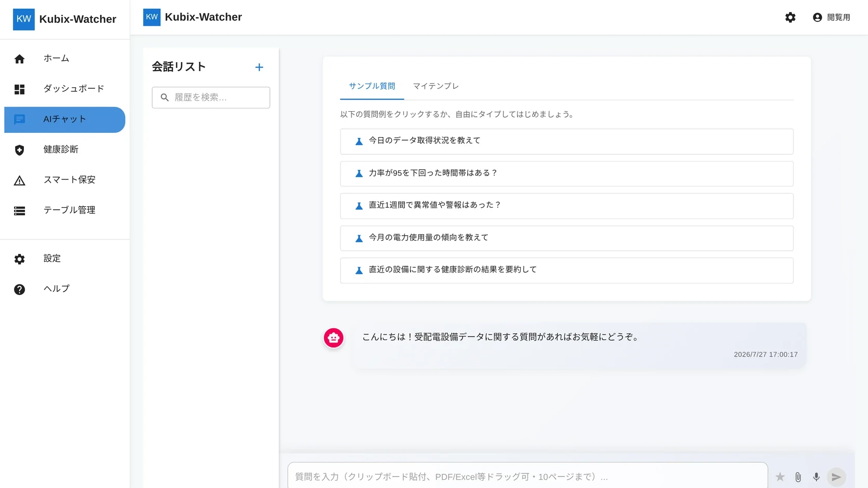Choose sample question 直近1週間で異常値や警報はあった？

click(566, 206)
